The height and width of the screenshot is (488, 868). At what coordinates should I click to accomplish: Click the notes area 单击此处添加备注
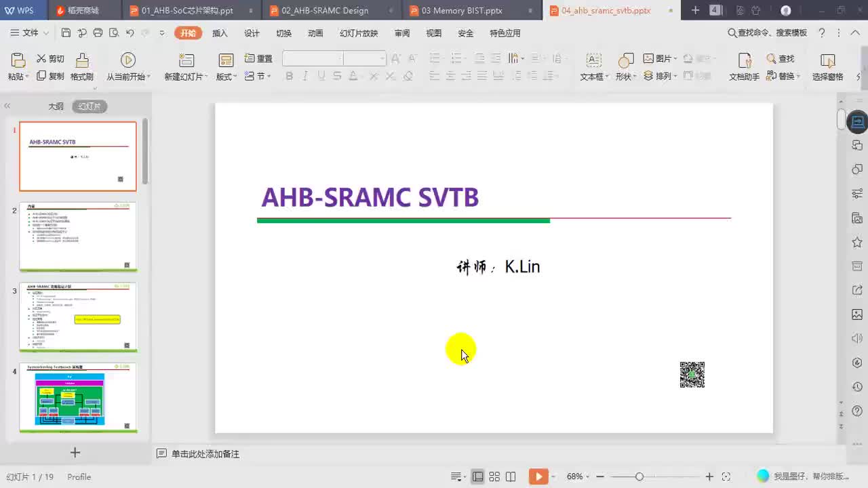(205, 454)
